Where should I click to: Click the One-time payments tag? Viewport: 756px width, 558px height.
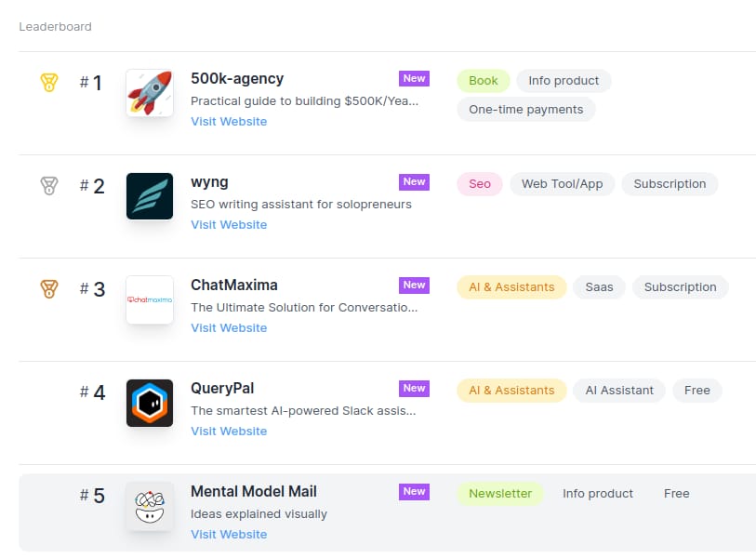click(526, 110)
